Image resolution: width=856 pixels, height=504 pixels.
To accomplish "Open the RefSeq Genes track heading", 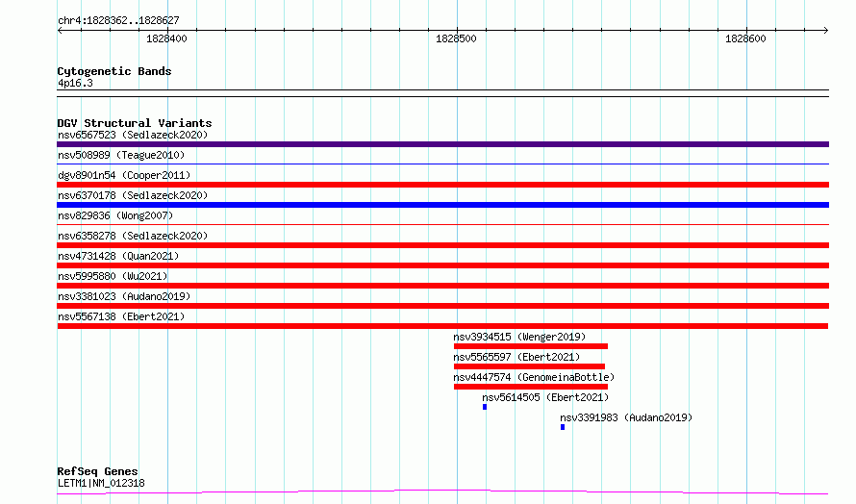I will [x=97, y=471].
